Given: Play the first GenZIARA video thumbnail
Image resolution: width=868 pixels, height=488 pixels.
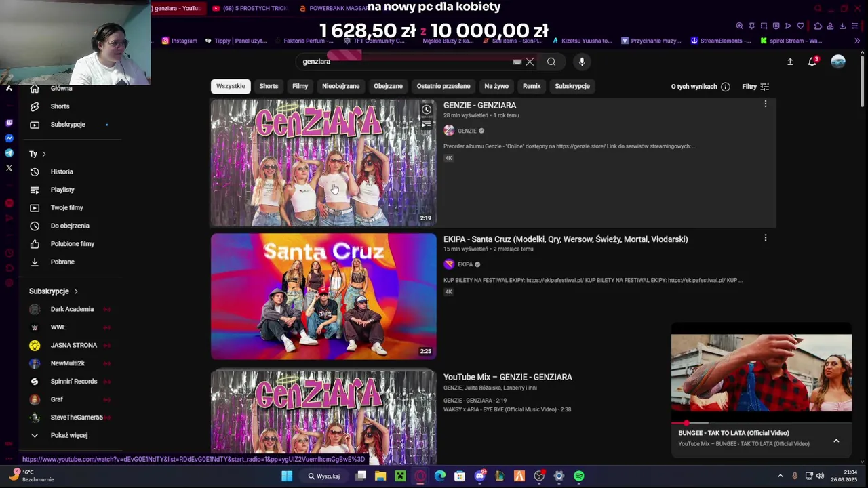Looking at the screenshot, I should pyautogui.click(x=323, y=163).
